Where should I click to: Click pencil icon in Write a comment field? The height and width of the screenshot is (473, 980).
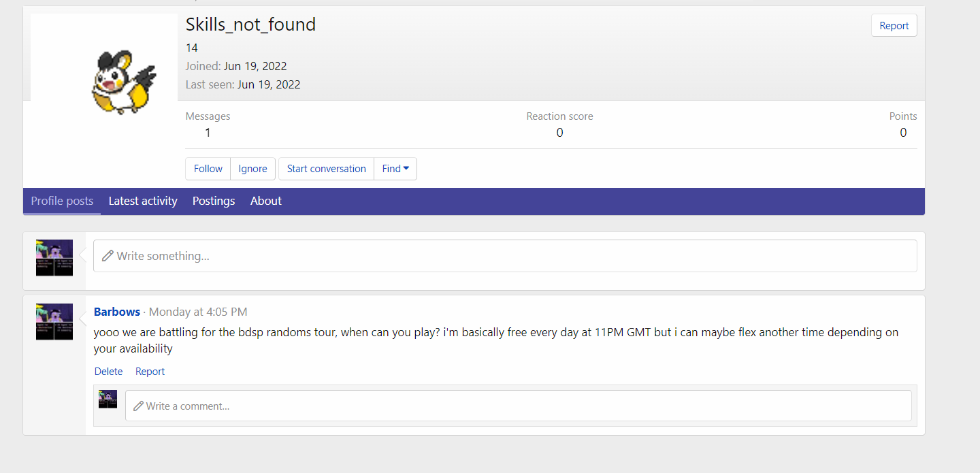pos(138,406)
